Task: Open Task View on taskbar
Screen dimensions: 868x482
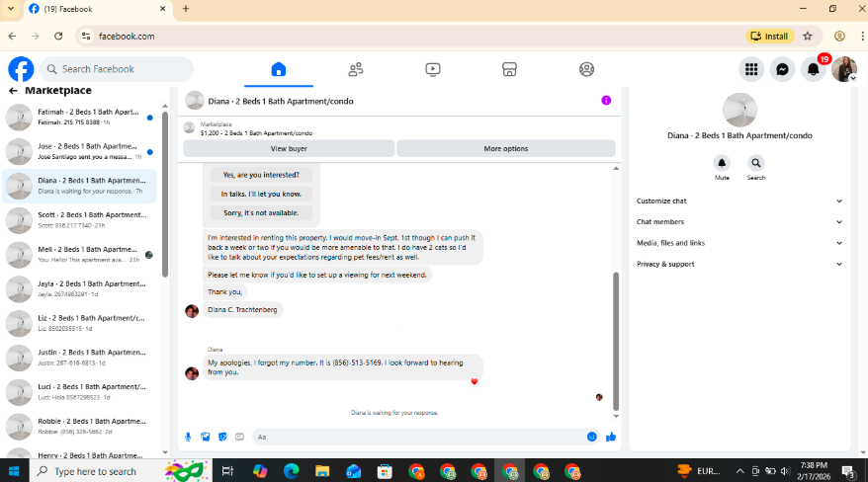Action: pyautogui.click(x=227, y=471)
